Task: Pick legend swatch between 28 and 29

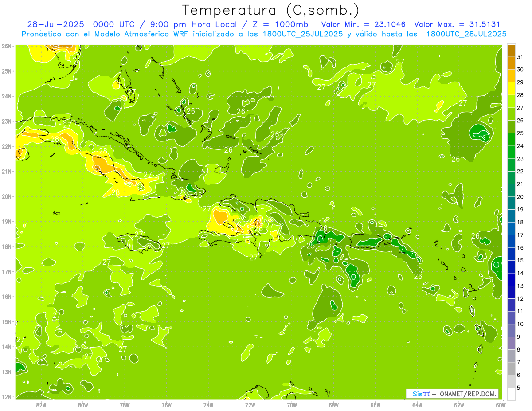Action: 511,89
